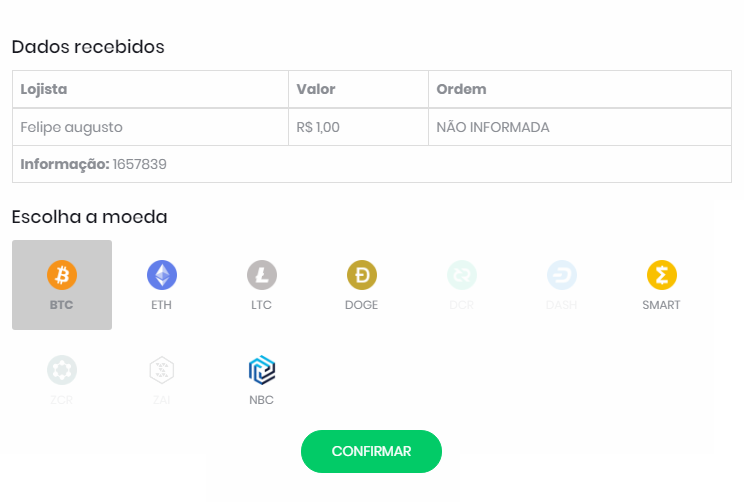
Task: Confirm the payment with CONFIRMAR button
Action: (x=372, y=451)
